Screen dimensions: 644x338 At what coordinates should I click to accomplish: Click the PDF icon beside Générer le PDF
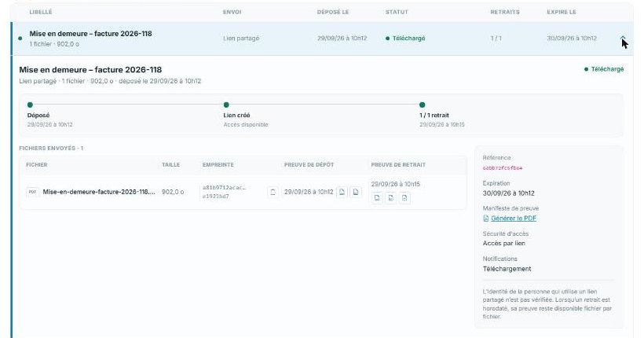coord(486,219)
